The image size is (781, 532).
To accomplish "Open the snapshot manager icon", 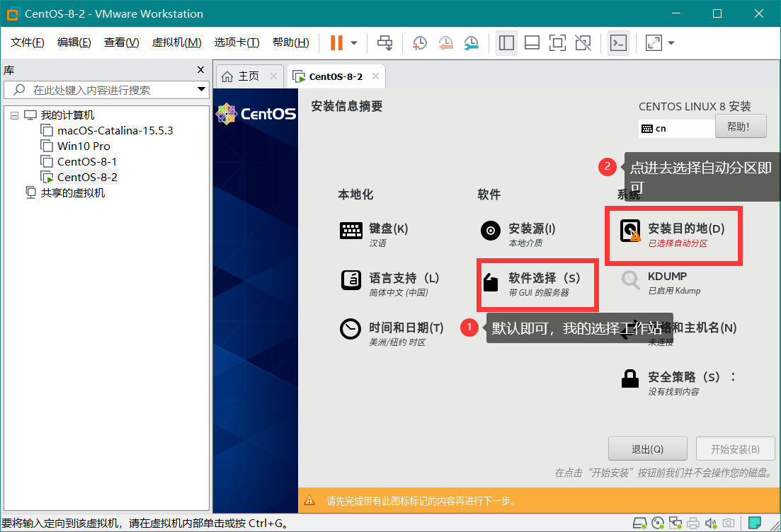I will pyautogui.click(x=471, y=43).
